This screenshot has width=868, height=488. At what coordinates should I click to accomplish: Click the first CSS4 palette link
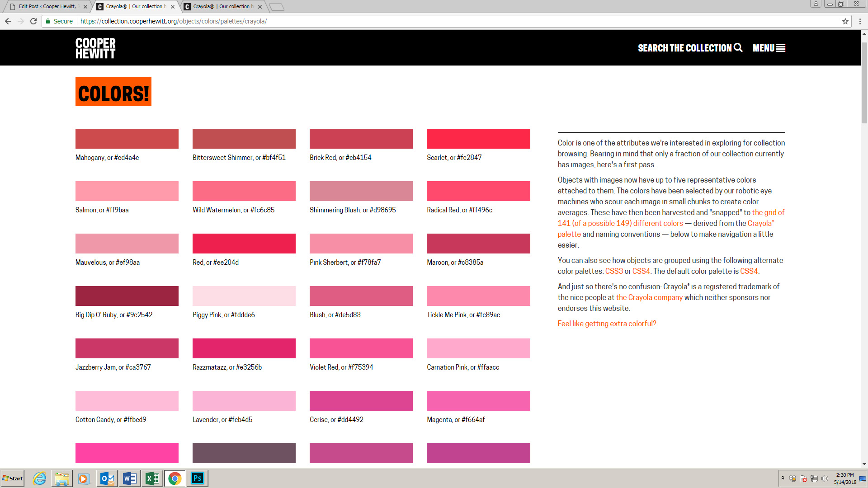tap(641, 271)
